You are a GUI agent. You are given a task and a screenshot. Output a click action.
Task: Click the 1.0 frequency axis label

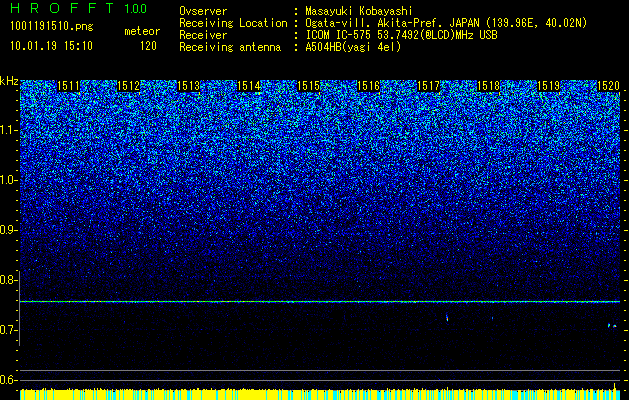coord(8,180)
